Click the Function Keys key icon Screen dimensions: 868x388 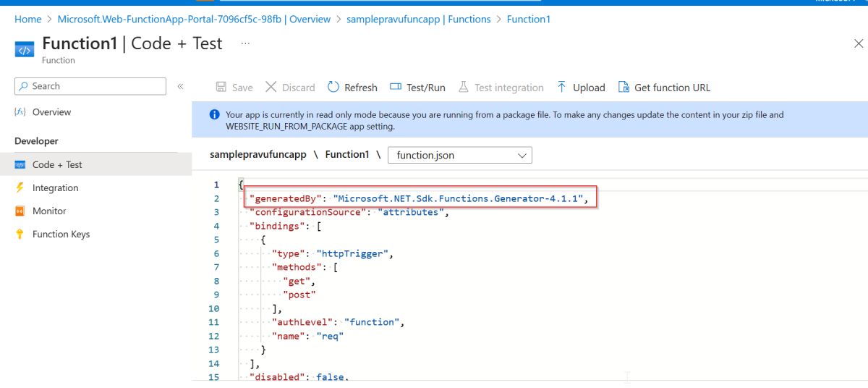pyautogui.click(x=20, y=234)
